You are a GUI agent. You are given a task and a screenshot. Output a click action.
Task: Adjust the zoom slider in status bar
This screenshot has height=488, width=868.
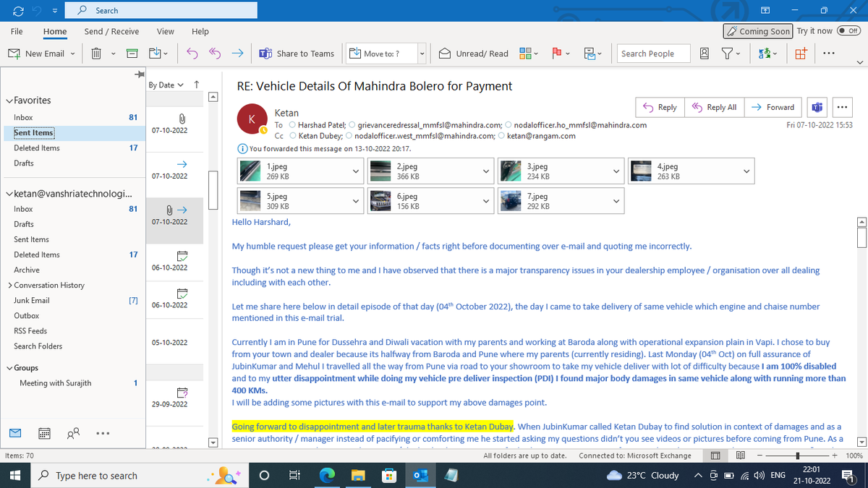click(798, 455)
